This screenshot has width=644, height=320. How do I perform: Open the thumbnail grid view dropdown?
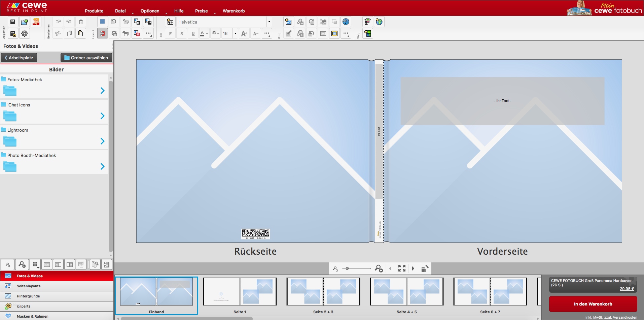(x=35, y=264)
